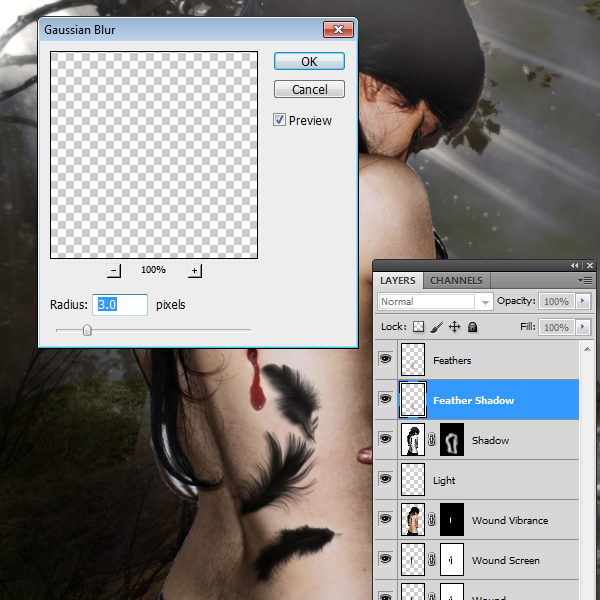Viewport: 600px width, 600px height.
Task: Click the 100% zoom label in blur dialog
Action: point(153,270)
